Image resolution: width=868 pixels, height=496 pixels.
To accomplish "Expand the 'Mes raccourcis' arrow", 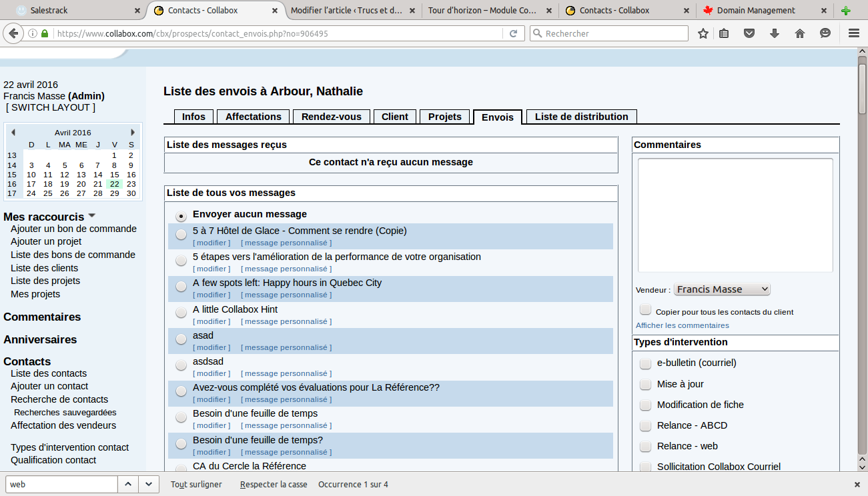I will pos(92,215).
